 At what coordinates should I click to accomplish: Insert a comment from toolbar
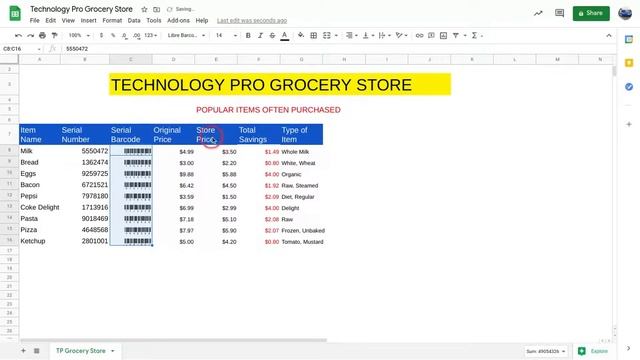coord(431,36)
